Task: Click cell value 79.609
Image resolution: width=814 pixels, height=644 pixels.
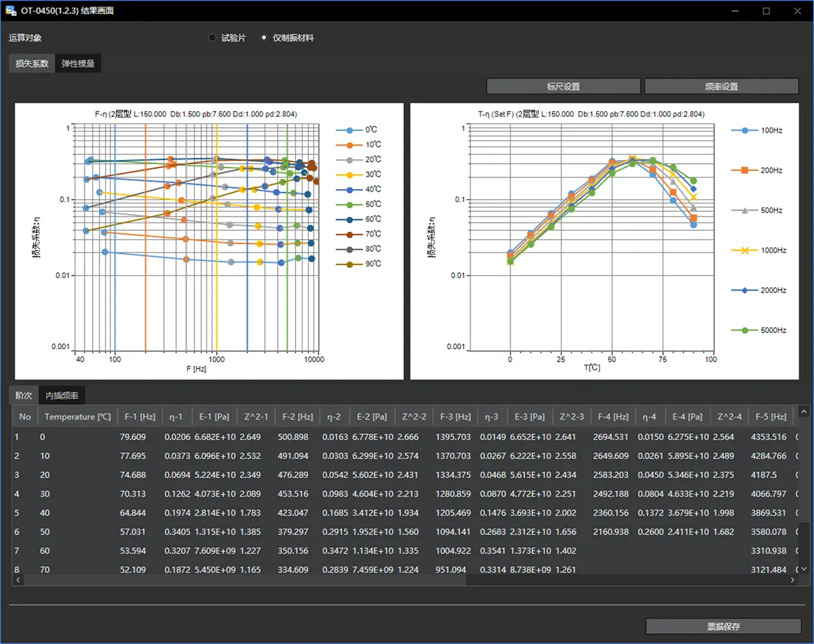Action: point(133,437)
